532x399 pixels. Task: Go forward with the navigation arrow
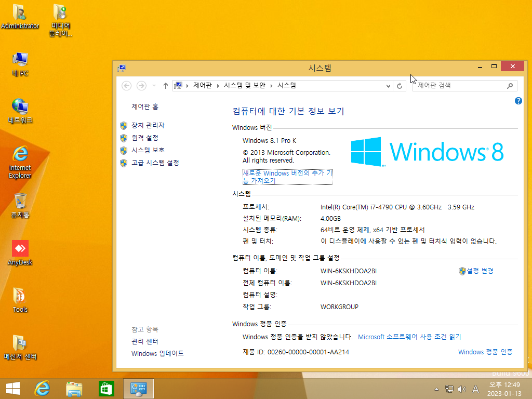coord(141,86)
